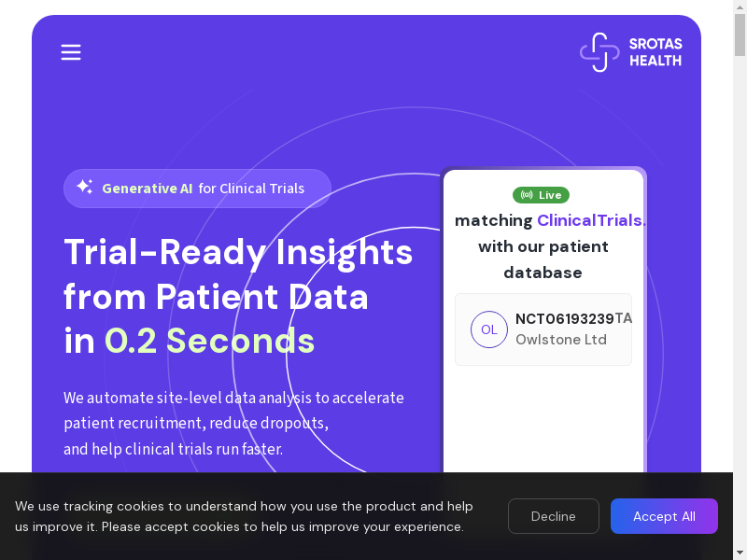This screenshot has width=747, height=560.
Task: Click the "with our patient database" text
Action: pos(543,259)
